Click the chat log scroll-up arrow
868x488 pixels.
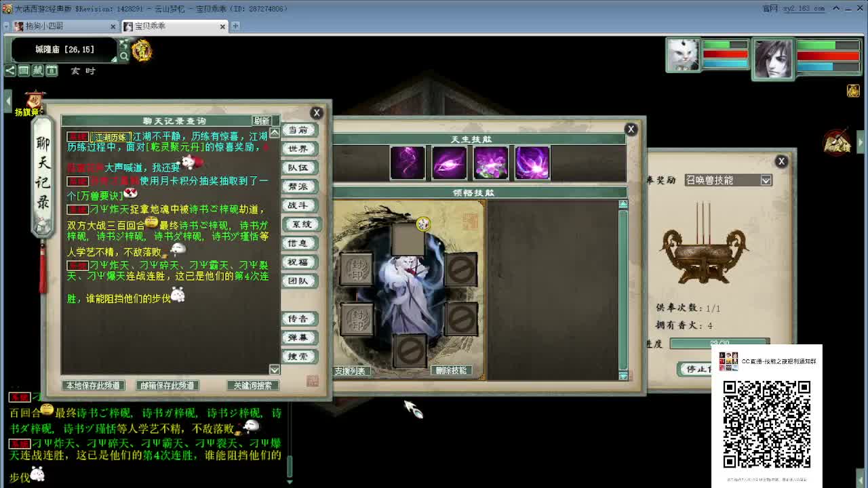click(x=274, y=133)
